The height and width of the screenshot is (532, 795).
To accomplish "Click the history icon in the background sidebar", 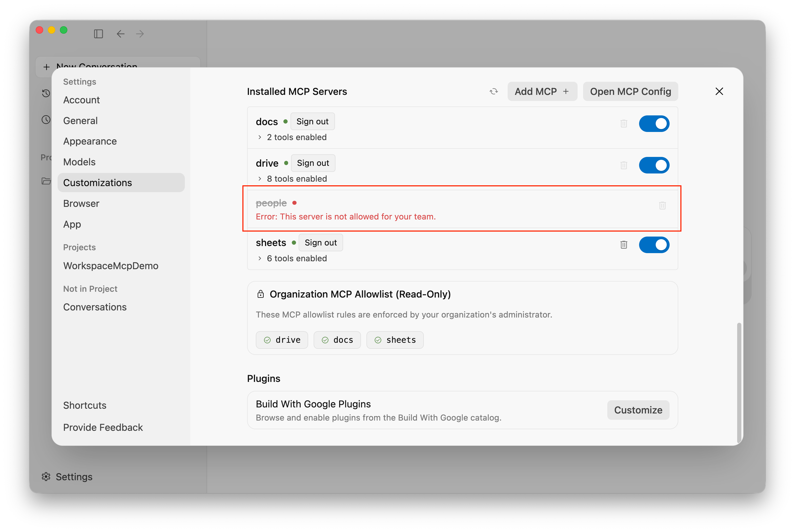I will click(x=46, y=93).
